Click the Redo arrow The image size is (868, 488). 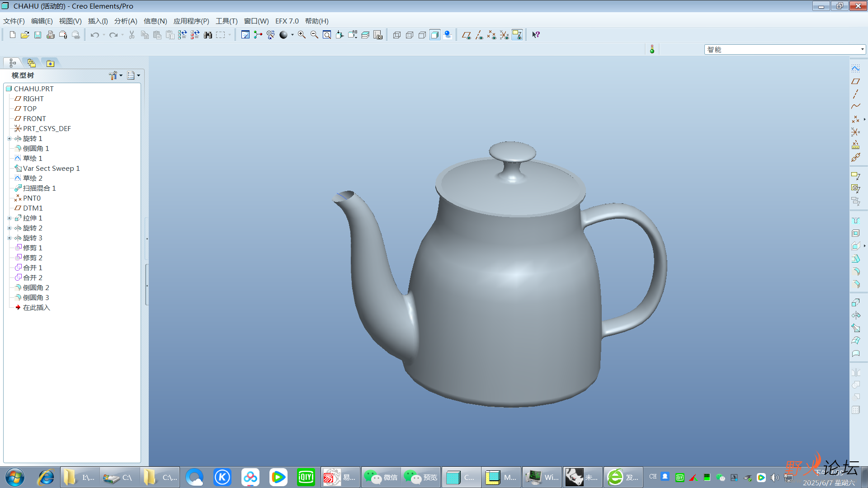113,35
